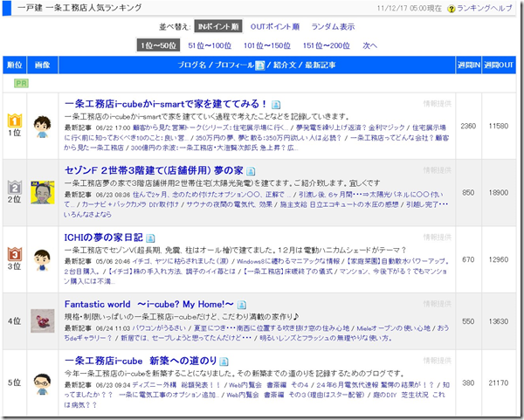Click 情報提供 in the 4位 row
The height and width of the screenshot is (420, 524).
(437, 304)
